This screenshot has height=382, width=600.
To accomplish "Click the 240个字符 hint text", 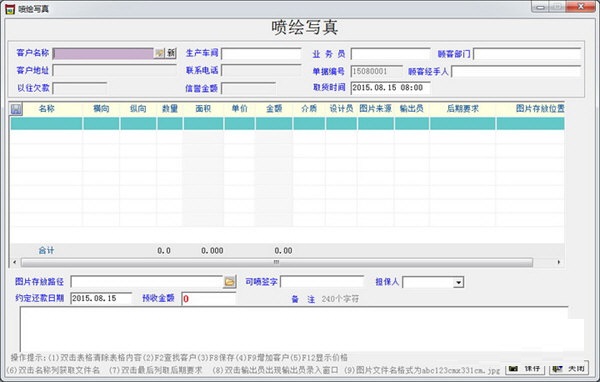I will [340, 299].
